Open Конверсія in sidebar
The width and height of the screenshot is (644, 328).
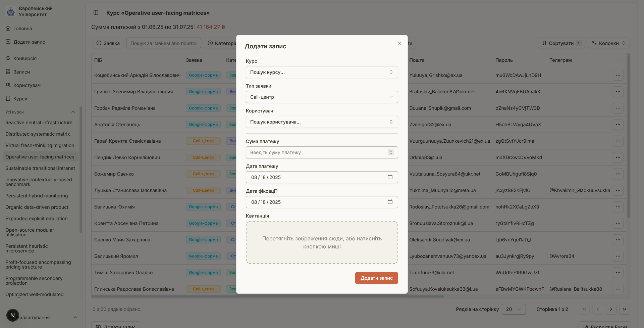pyautogui.click(x=25, y=58)
